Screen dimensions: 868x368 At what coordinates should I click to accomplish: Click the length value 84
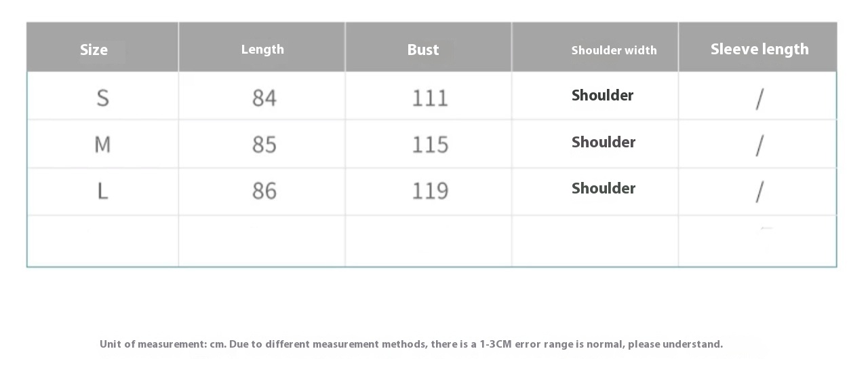[x=264, y=98]
